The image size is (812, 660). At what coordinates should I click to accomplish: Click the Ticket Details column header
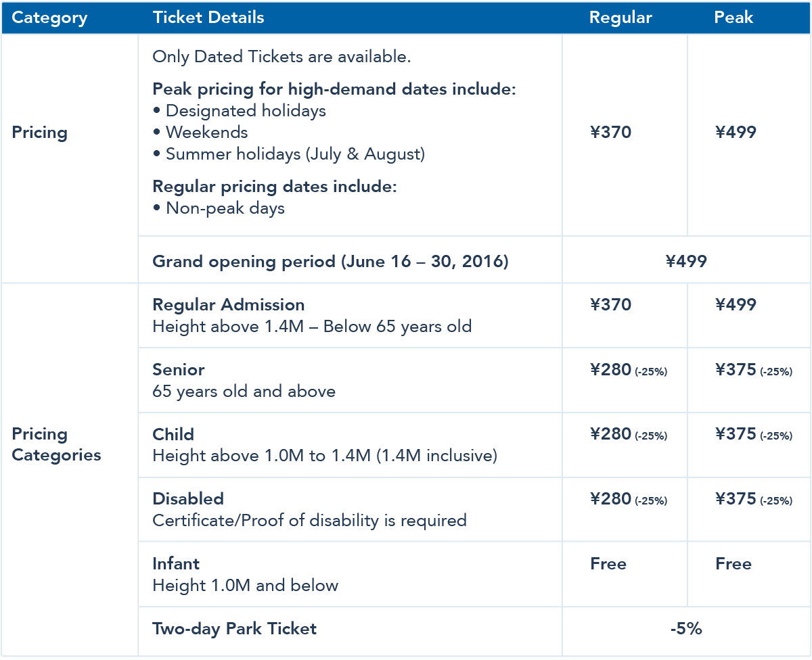[208, 18]
